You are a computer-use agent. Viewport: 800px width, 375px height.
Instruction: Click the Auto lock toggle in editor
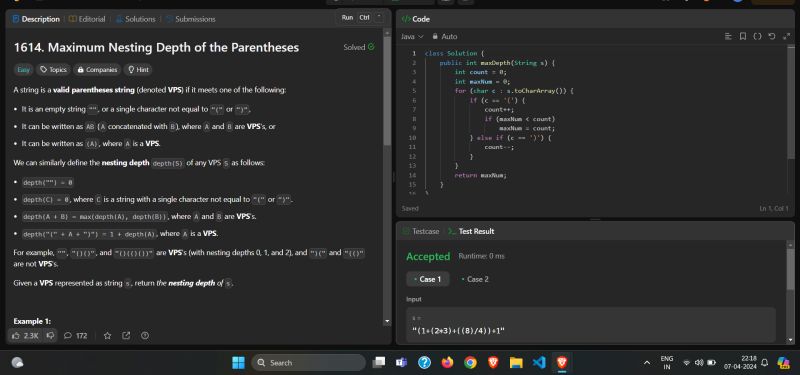point(445,37)
